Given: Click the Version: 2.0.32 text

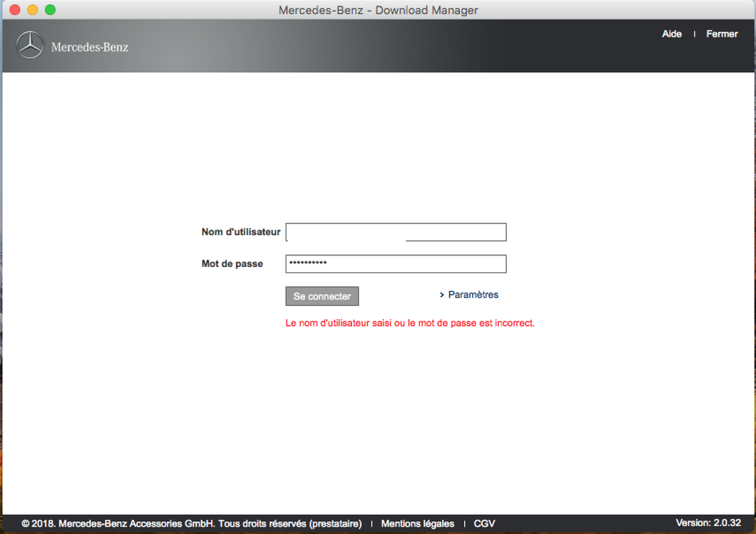Looking at the screenshot, I should 708,523.
